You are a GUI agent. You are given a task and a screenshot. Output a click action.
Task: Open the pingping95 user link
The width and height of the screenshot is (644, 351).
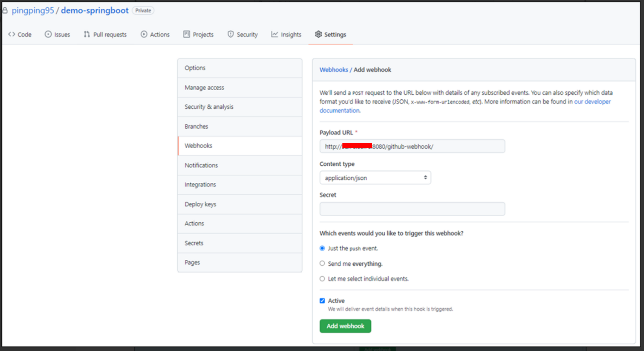tap(33, 10)
